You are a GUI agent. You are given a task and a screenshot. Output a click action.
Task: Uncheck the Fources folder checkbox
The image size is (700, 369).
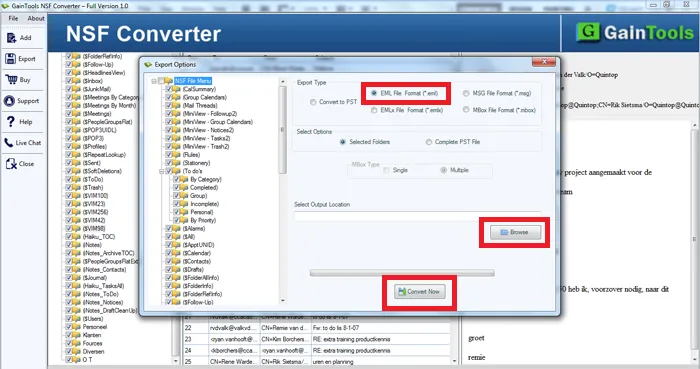pos(69,343)
